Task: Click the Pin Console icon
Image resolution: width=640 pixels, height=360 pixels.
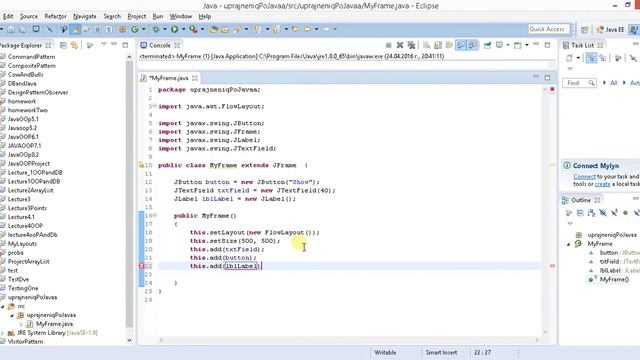Action: pos(487,45)
